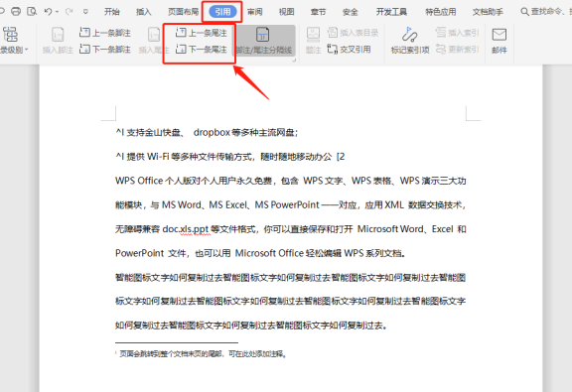Open the customize quick access toolbar dropdown
The image size is (572, 392).
click(85, 12)
